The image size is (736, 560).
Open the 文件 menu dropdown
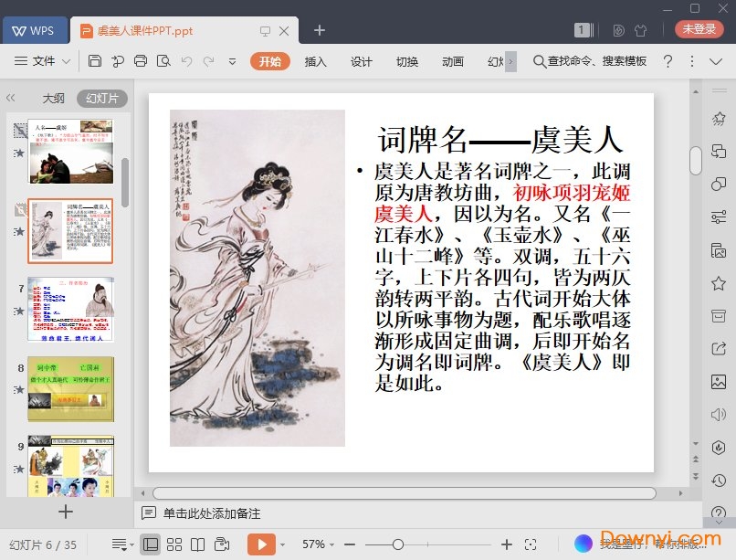43,61
